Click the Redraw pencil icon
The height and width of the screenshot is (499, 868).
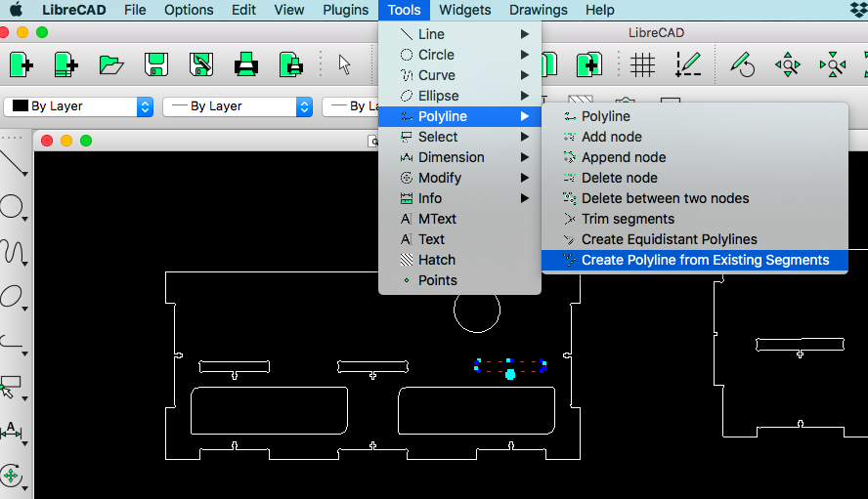click(x=742, y=64)
